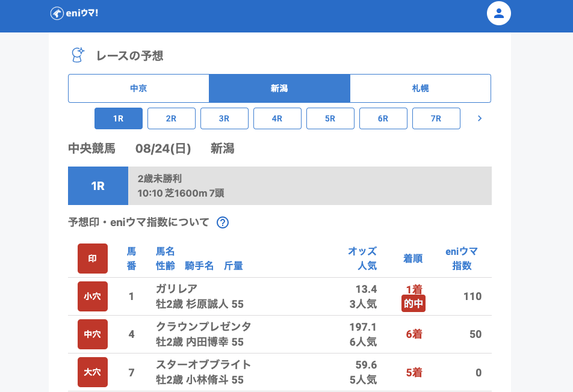Screen dimensions: 573x392
Task: Switch to the 中京 racecourse tab
Action: point(138,88)
